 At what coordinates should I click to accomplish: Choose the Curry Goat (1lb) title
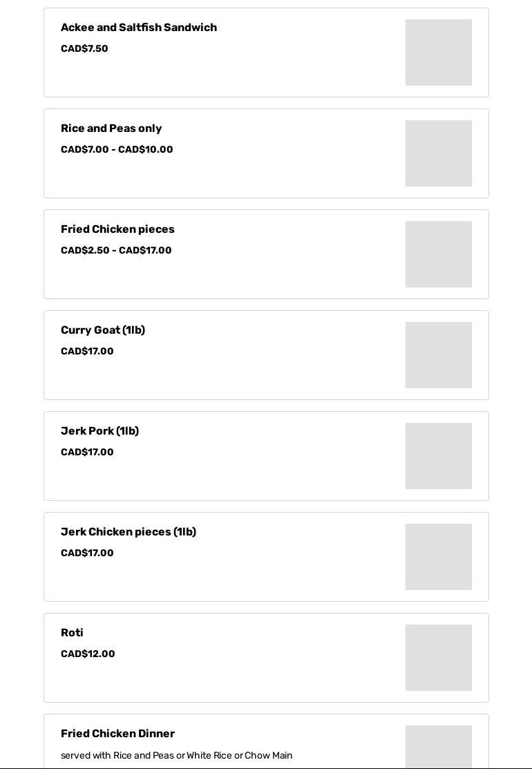(103, 330)
